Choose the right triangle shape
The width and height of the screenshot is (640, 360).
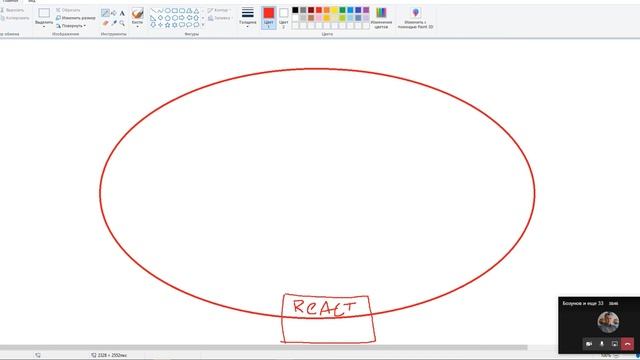pos(153,18)
